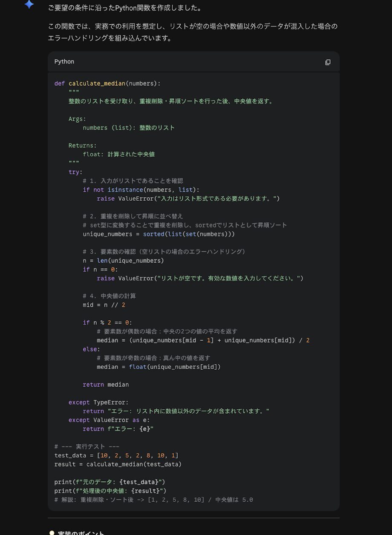Click the Python language label
The image size is (392, 535).
[64, 61]
